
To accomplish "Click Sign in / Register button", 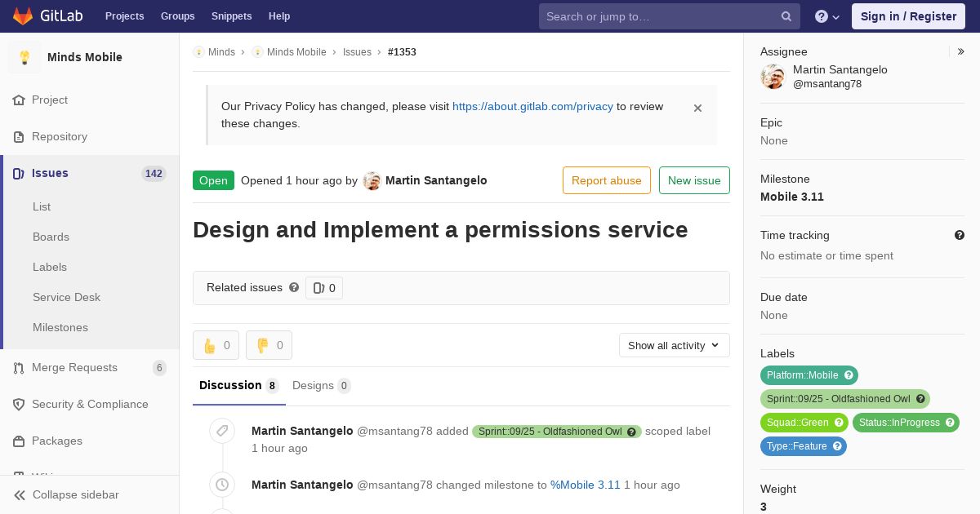I will pos(908,16).
